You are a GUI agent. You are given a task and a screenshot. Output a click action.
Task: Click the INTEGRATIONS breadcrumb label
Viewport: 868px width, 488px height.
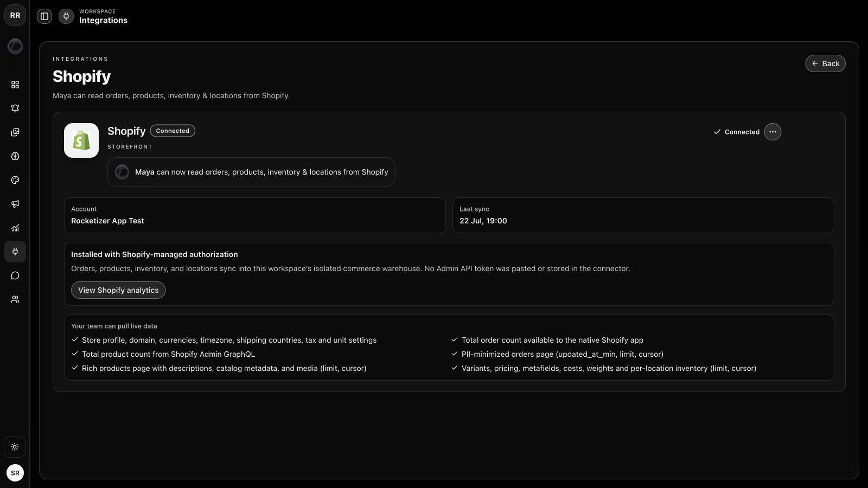[x=80, y=59]
